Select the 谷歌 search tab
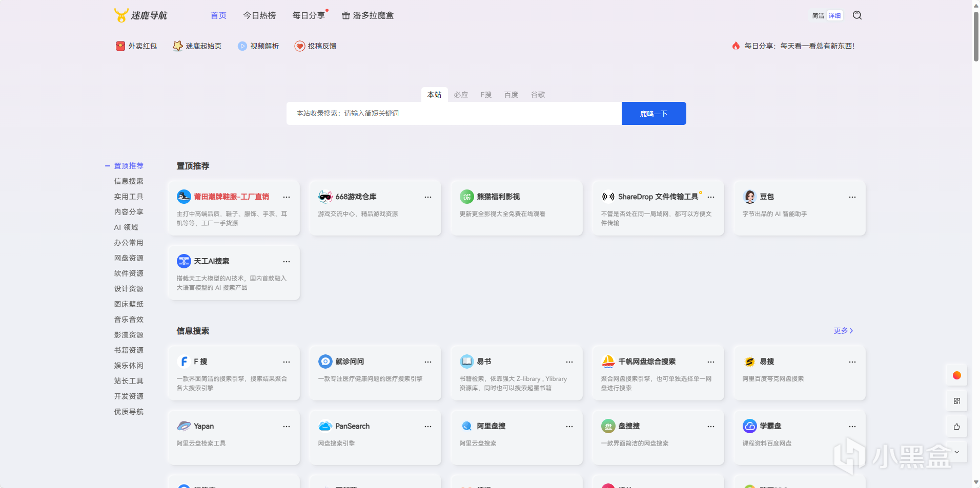Viewport: 980px width, 488px height. 538,95
